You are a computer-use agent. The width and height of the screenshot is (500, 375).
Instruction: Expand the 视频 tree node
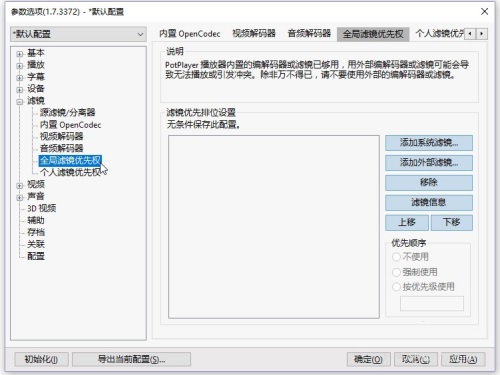tap(20, 185)
